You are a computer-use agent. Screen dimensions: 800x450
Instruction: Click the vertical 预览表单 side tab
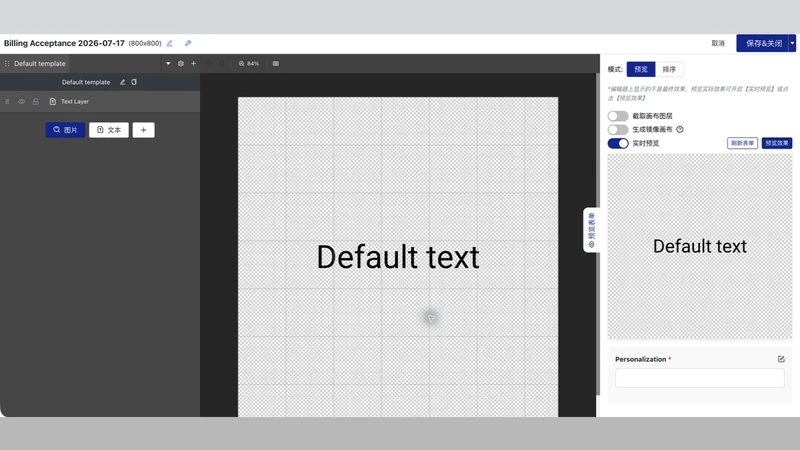point(591,230)
